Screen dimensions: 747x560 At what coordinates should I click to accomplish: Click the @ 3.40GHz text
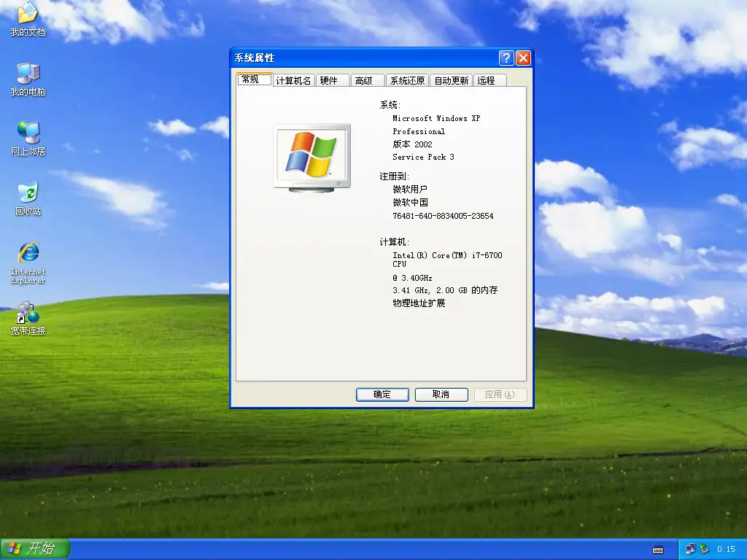[x=413, y=278]
